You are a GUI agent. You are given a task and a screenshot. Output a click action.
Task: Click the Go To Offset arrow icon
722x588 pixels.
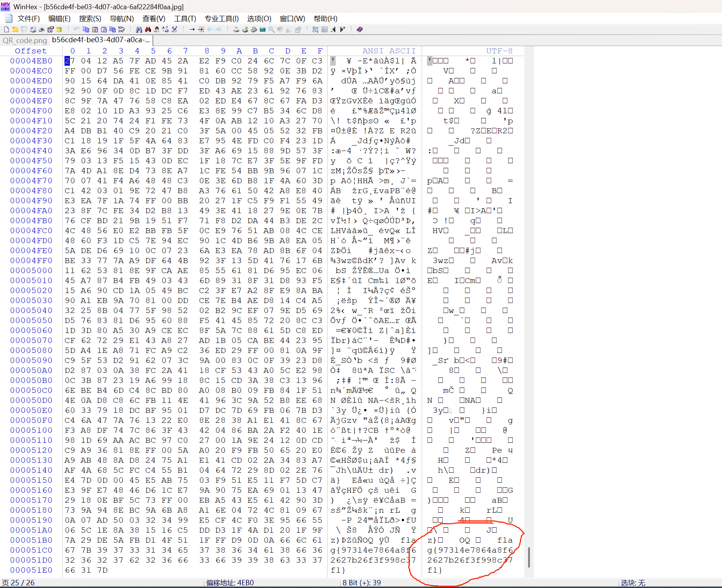point(192,30)
